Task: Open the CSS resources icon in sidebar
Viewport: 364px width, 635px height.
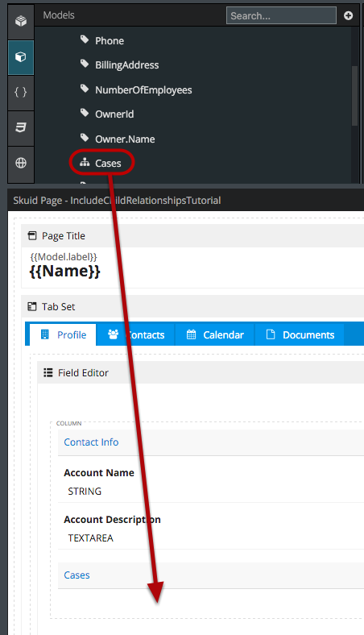Action: click(x=21, y=127)
